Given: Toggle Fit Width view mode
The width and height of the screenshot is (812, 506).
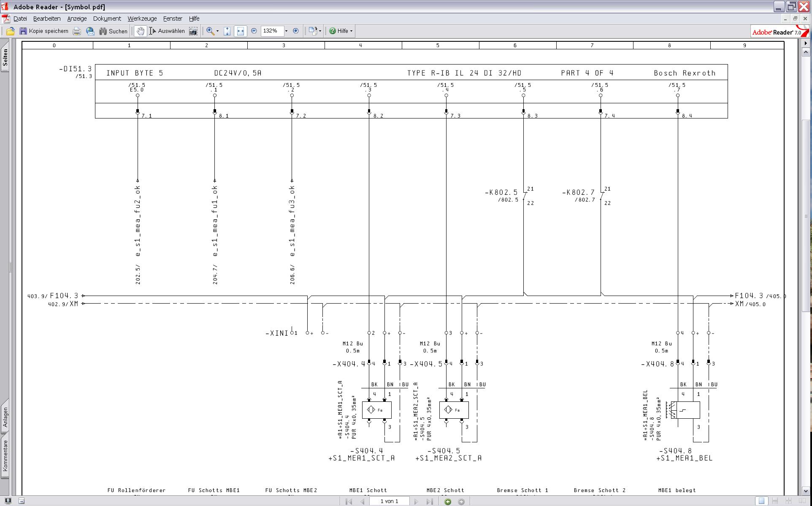Looking at the screenshot, I should (x=241, y=31).
